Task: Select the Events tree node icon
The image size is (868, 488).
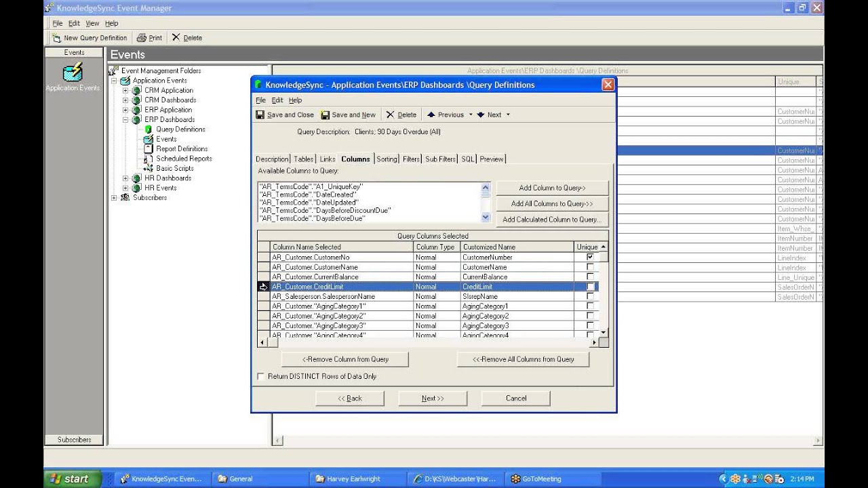Action: tap(149, 139)
